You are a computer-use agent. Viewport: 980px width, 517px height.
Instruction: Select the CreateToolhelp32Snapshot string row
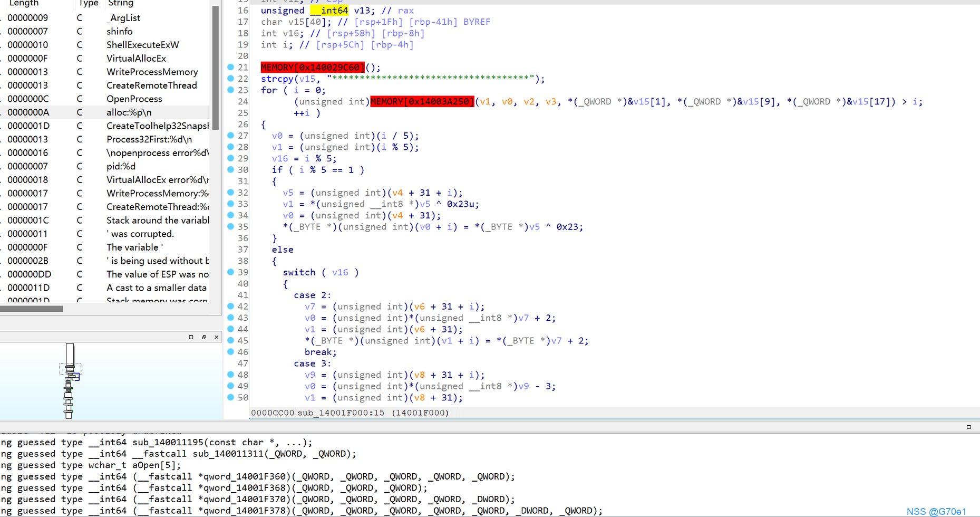pyautogui.click(x=105, y=126)
